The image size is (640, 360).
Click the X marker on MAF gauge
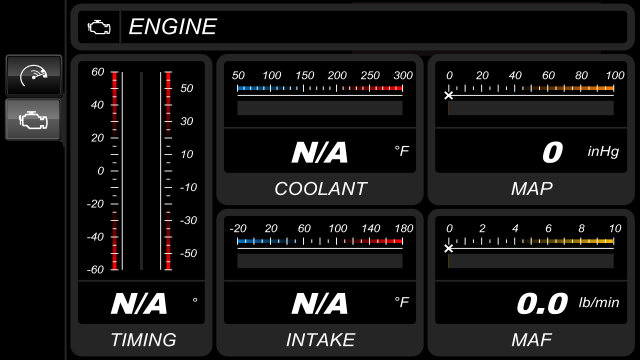[x=449, y=249]
